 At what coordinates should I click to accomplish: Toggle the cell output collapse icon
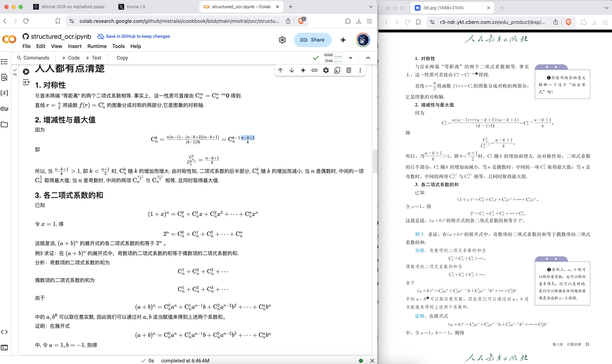(x=26, y=82)
